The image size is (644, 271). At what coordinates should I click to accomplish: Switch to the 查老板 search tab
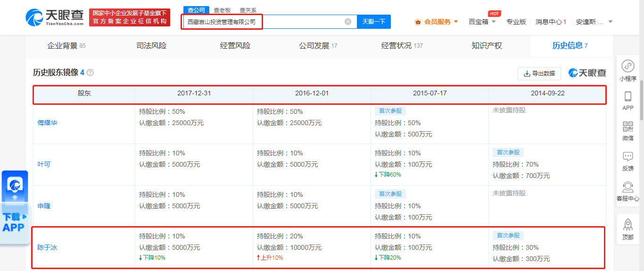222,10
